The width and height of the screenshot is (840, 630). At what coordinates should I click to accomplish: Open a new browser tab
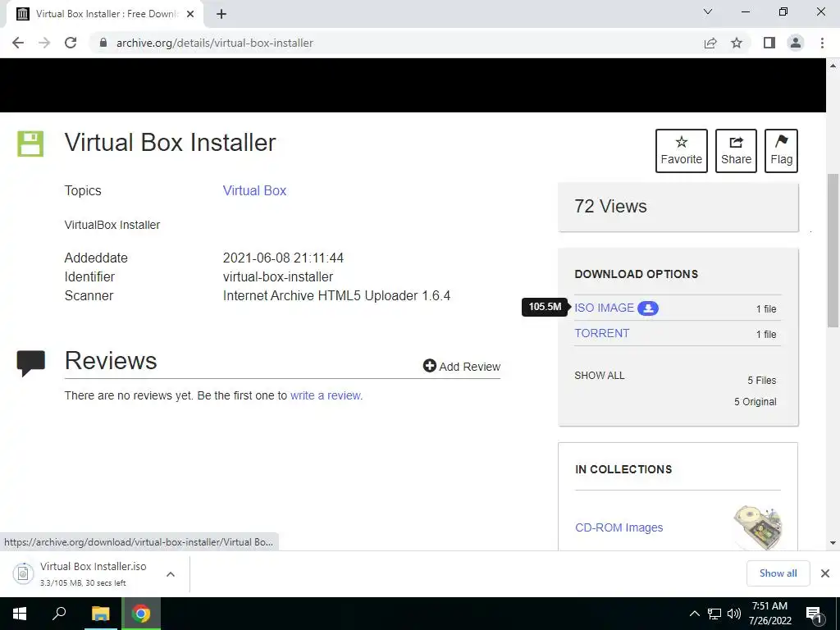point(221,15)
